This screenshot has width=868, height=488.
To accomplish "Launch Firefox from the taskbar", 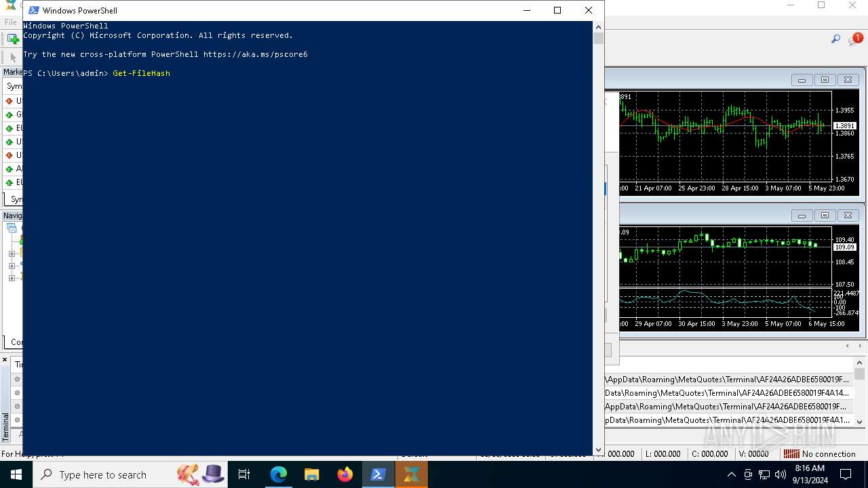I will pyautogui.click(x=345, y=474).
